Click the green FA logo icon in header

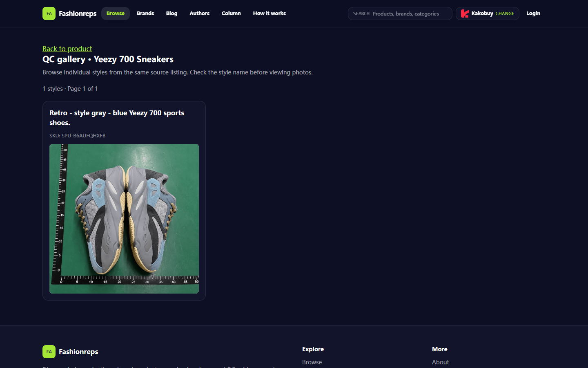[49, 13]
